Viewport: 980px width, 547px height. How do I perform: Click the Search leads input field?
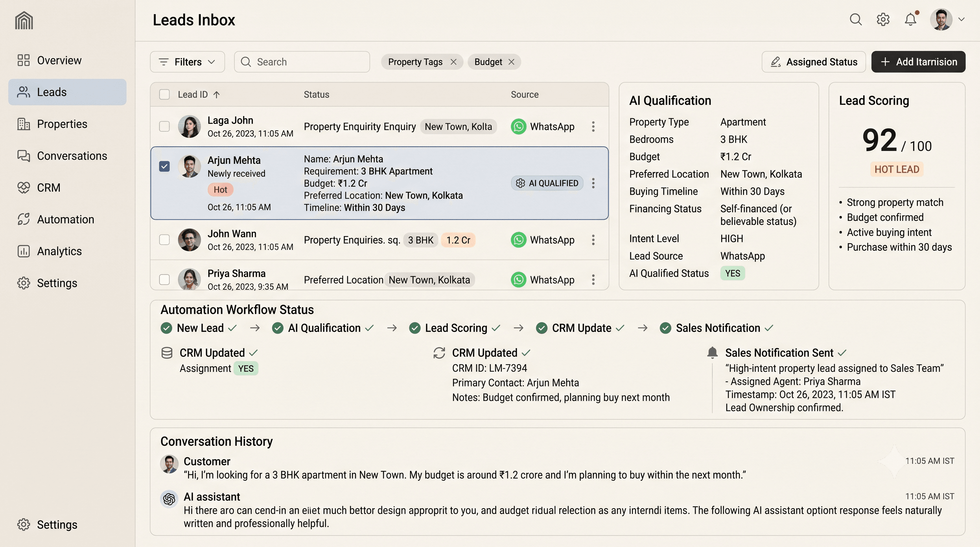coord(302,62)
